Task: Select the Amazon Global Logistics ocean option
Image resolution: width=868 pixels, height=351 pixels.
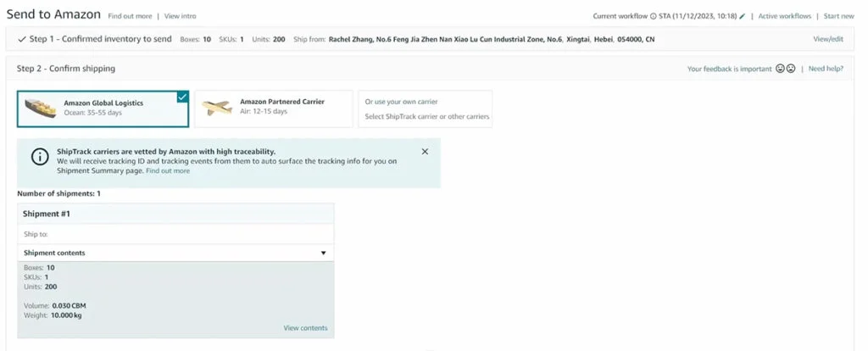Action: tap(103, 109)
